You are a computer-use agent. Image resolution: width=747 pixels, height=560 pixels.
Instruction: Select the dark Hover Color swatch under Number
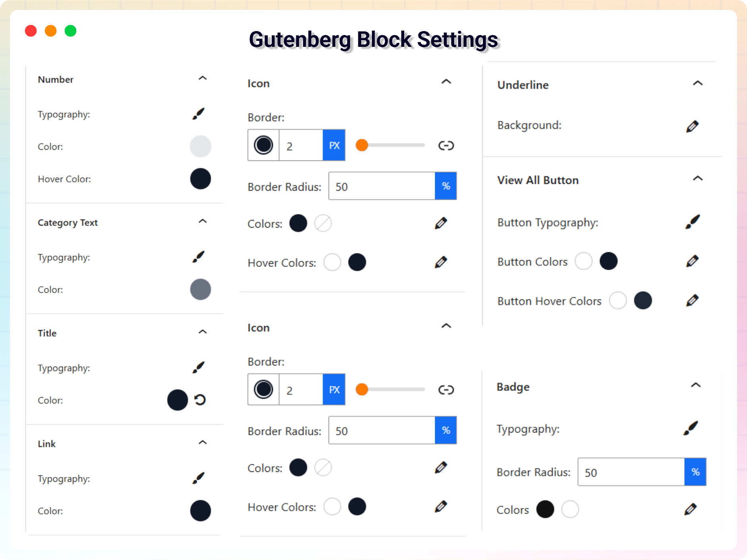coord(200,179)
